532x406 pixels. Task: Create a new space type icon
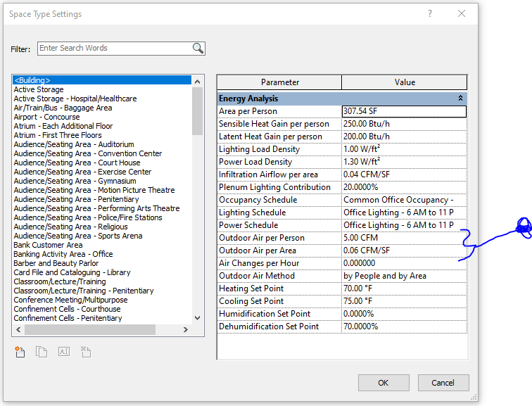coord(20,352)
